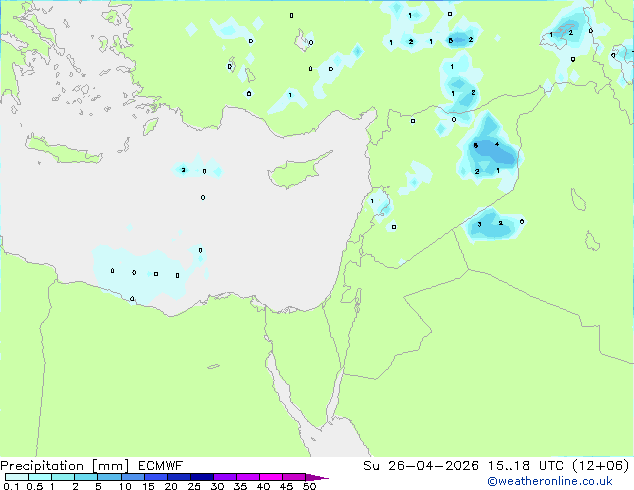Click the 30–35 mm purple legend swatch
Screen dimensions: 634x490
click(224, 477)
